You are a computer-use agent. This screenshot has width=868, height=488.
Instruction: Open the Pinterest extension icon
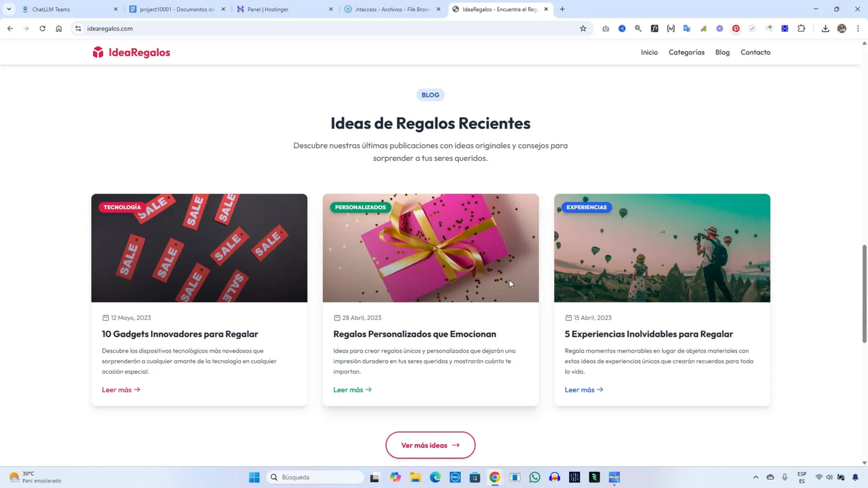pyautogui.click(x=736, y=28)
